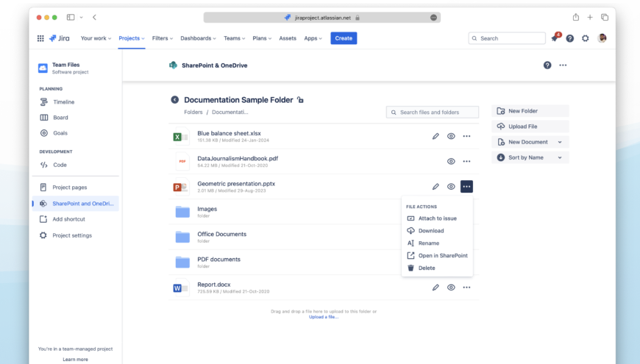Click the Create button
This screenshot has width=640, height=364.
pyautogui.click(x=344, y=38)
